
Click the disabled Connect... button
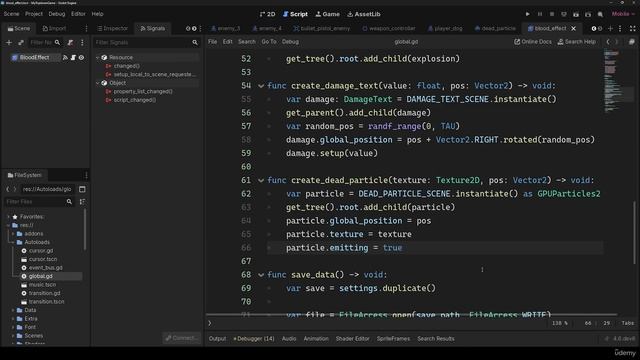tap(181, 338)
